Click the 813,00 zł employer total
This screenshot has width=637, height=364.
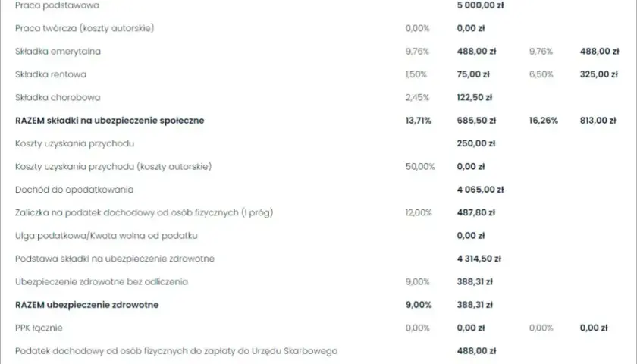click(598, 121)
